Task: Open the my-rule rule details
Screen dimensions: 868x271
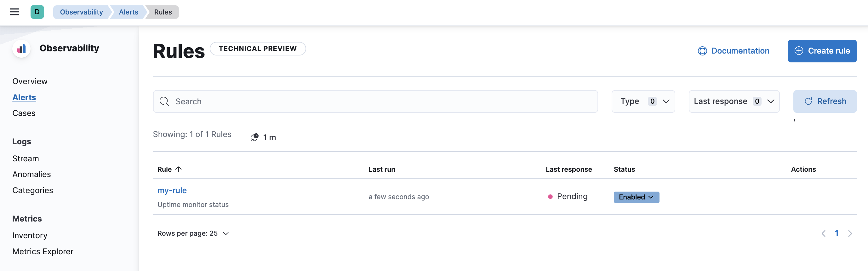Action: (172, 190)
